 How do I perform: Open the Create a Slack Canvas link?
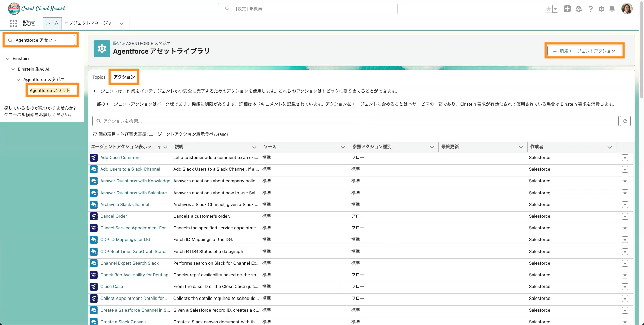[123, 322]
